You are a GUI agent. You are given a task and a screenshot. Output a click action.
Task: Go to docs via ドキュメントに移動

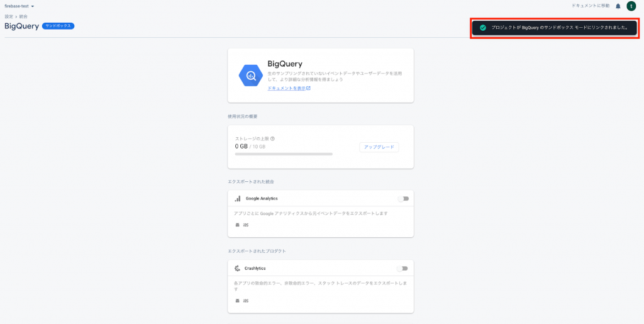[x=591, y=6]
